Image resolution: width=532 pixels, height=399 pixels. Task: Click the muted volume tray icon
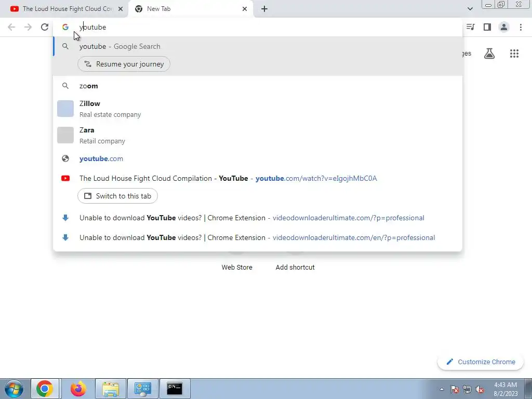[x=480, y=389]
